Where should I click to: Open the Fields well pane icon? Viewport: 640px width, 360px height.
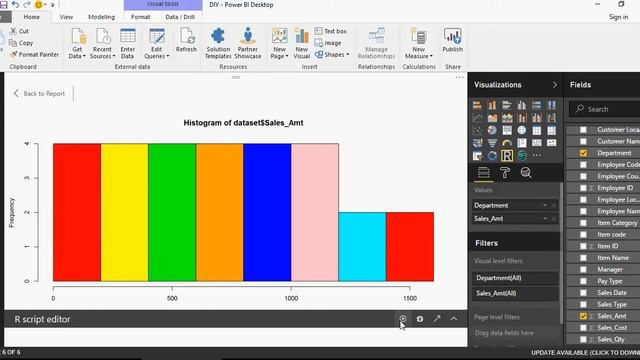(484, 173)
